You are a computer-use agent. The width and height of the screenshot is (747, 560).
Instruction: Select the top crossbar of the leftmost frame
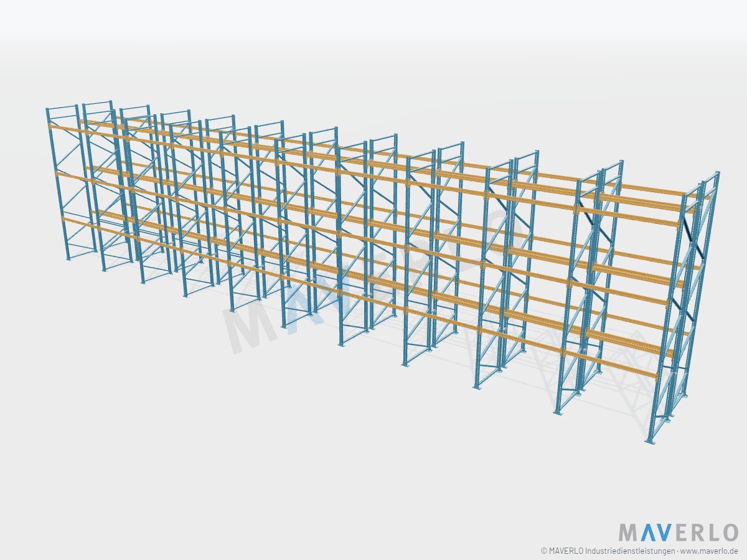[x=62, y=108]
